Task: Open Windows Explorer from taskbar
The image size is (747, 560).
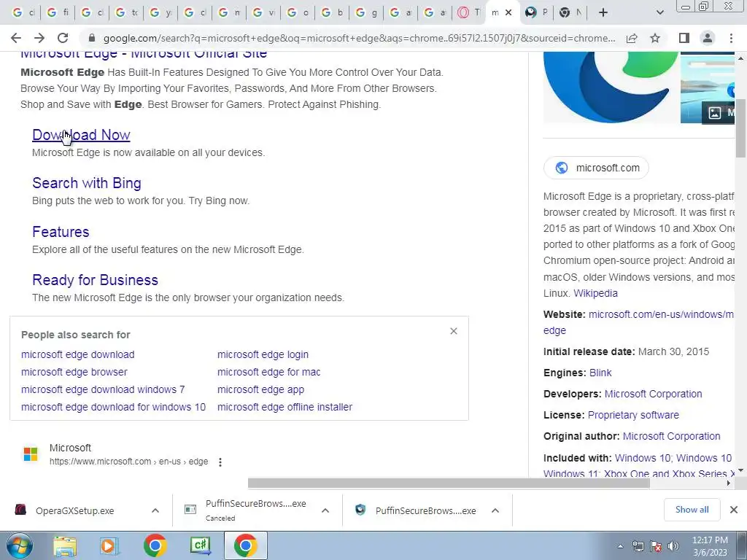Action: click(x=65, y=545)
